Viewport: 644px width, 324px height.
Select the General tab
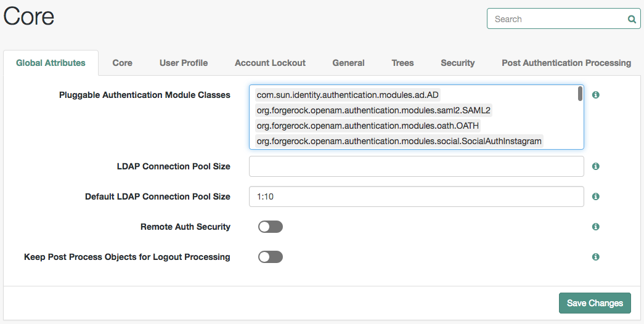pos(348,63)
